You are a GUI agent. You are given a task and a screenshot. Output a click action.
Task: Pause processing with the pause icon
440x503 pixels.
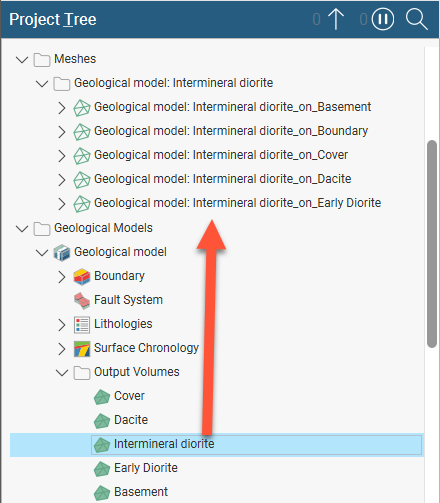[x=383, y=19]
